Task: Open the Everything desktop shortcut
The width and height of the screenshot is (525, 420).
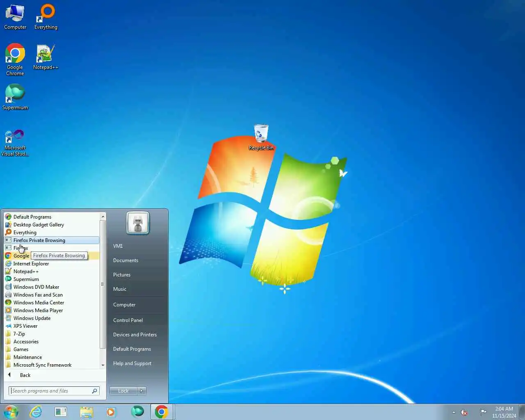Action: click(x=46, y=17)
